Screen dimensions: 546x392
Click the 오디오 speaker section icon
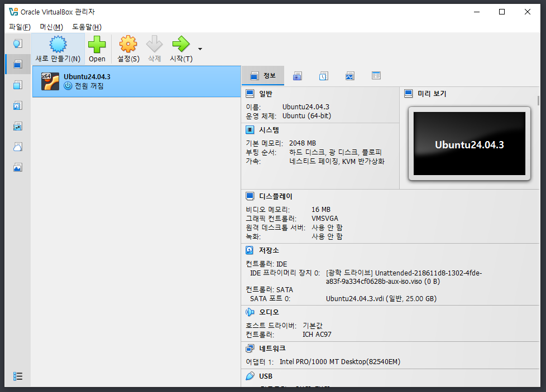point(250,312)
